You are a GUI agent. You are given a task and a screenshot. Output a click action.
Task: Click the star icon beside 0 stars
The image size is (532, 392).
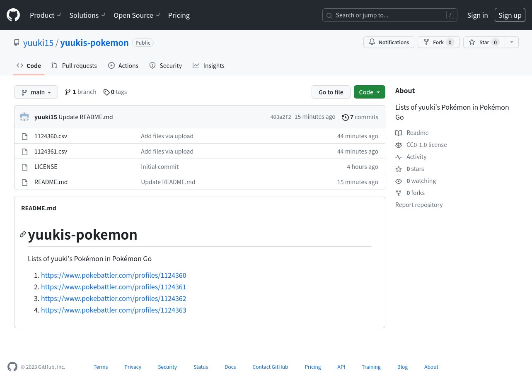pyautogui.click(x=399, y=169)
